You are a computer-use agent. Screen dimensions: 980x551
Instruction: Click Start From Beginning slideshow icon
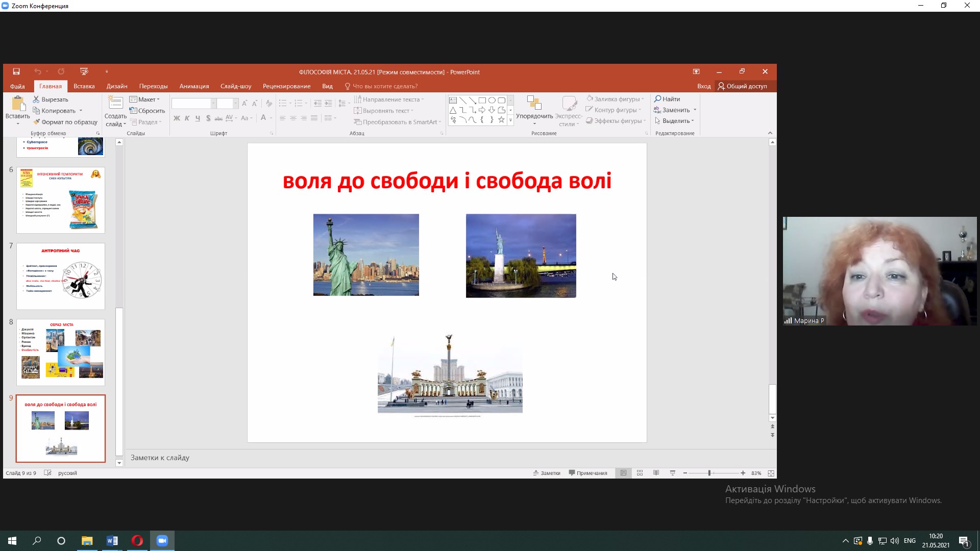click(84, 72)
